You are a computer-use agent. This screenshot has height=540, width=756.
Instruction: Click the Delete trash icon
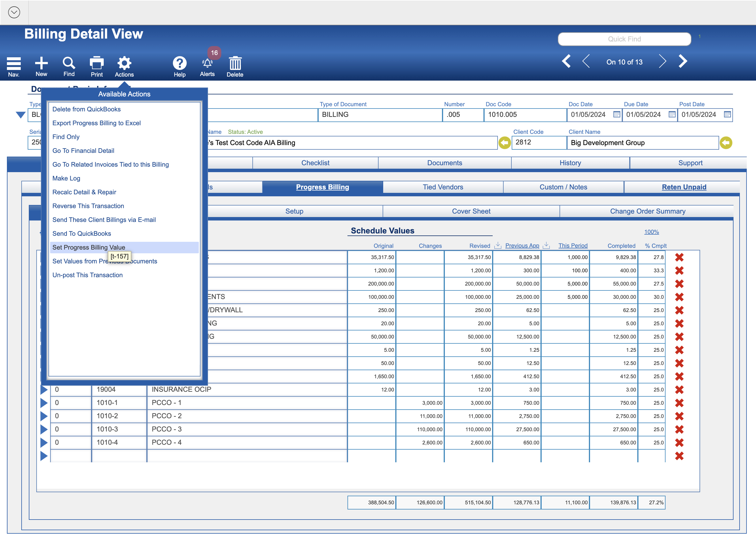pos(235,63)
